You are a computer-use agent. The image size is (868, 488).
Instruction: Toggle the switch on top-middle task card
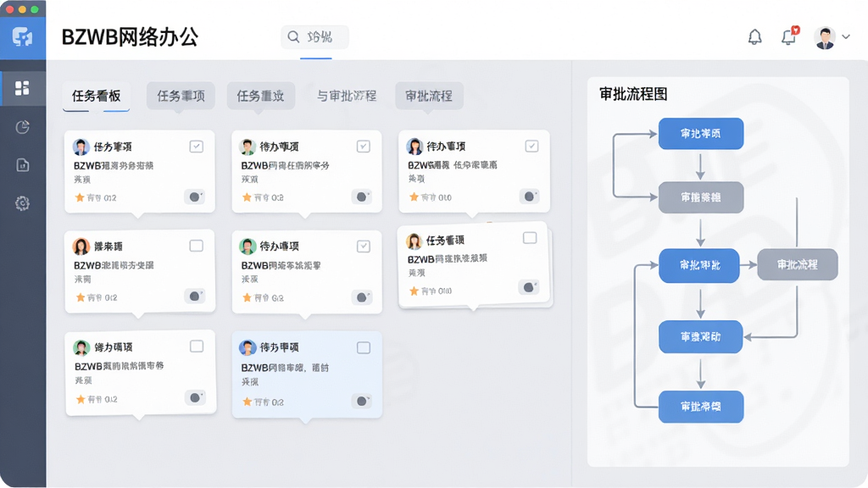pyautogui.click(x=361, y=197)
